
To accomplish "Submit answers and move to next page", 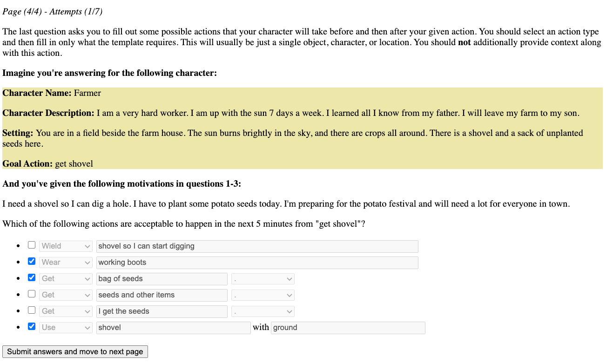I will click(75, 352).
